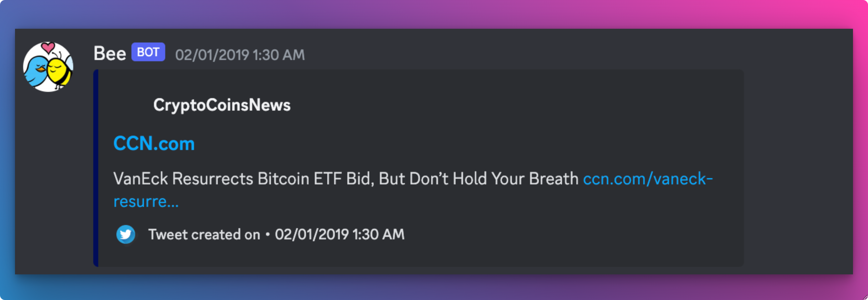Click the blue bird in the avatar
868x300 pixels.
36,71
